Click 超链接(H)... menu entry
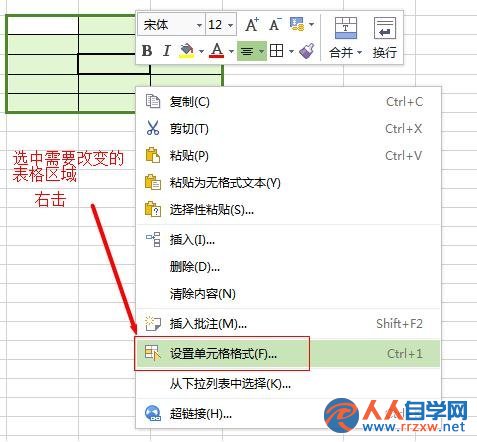The width and height of the screenshot is (477, 442). 288,414
